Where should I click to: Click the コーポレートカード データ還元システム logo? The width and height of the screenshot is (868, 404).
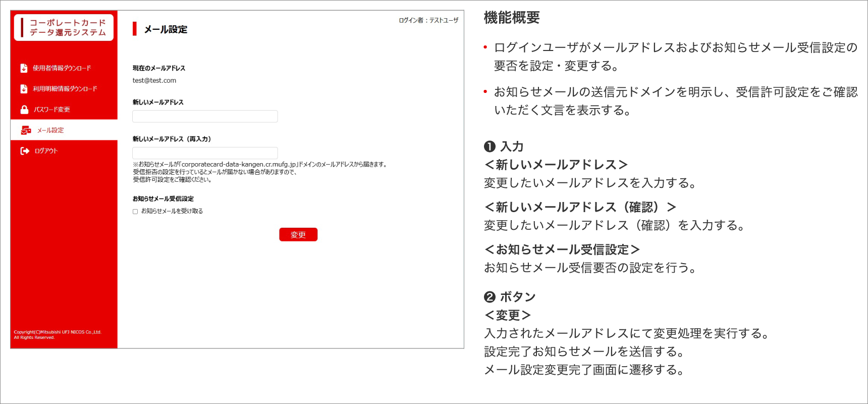pos(64,28)
